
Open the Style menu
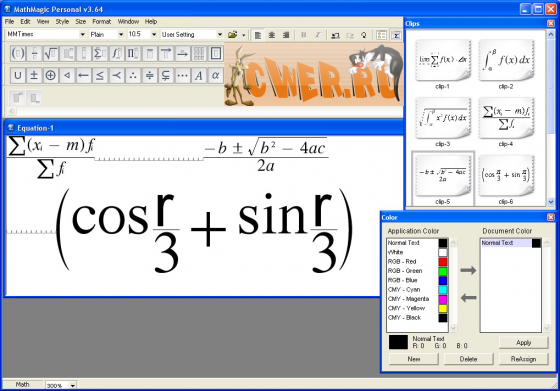[62, 21]
